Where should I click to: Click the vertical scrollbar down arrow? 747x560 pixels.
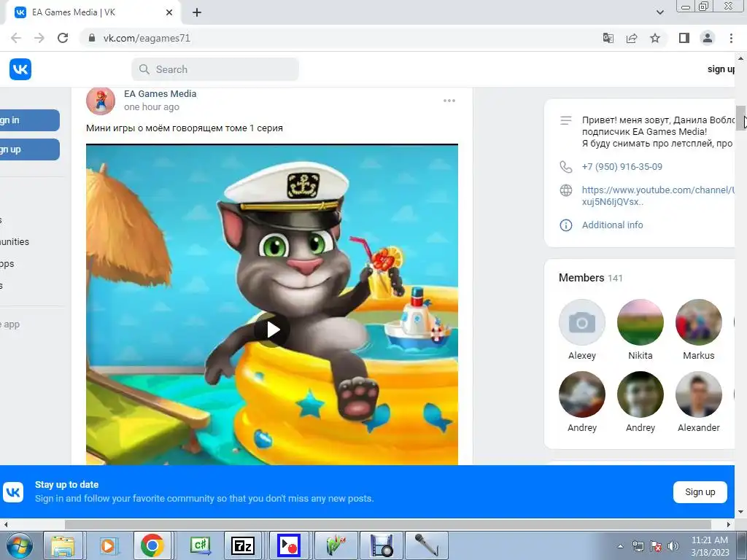pos(740,513)
